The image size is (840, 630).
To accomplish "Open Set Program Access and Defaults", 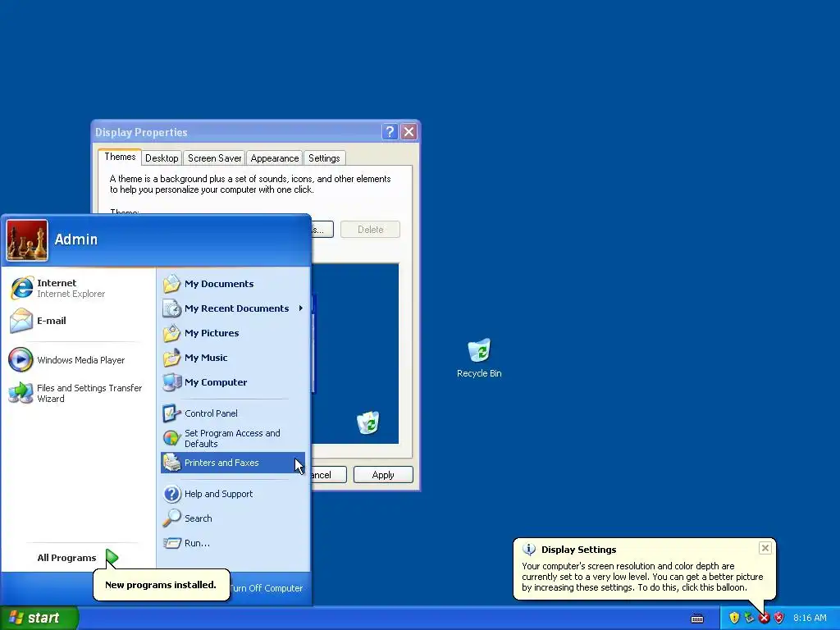I will pyautogui.click(x=232, y=438).
